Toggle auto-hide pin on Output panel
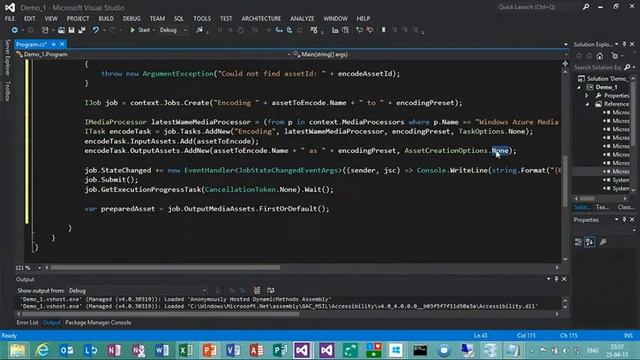Viewport: 640px width, 360px height. coord(556,279)
